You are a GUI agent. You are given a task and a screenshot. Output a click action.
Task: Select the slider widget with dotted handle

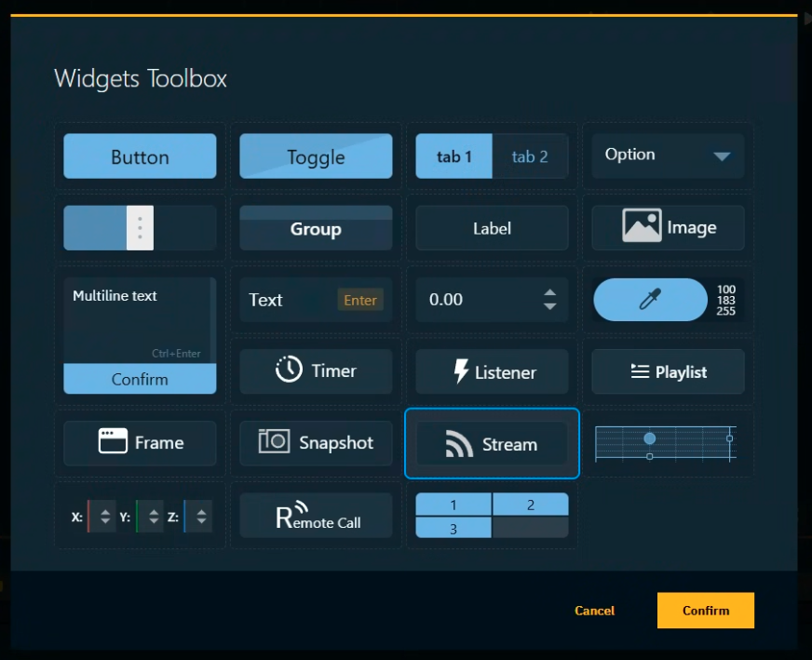coord(140,228)
